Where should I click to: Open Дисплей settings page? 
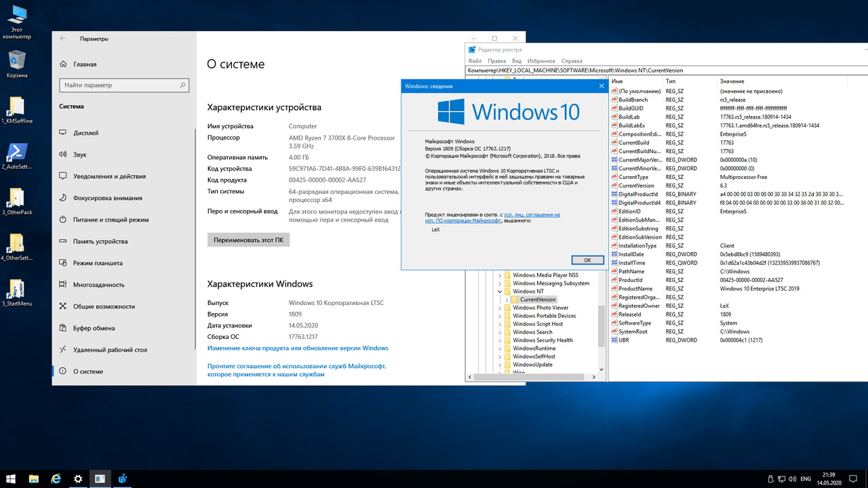tap(85, 133)
